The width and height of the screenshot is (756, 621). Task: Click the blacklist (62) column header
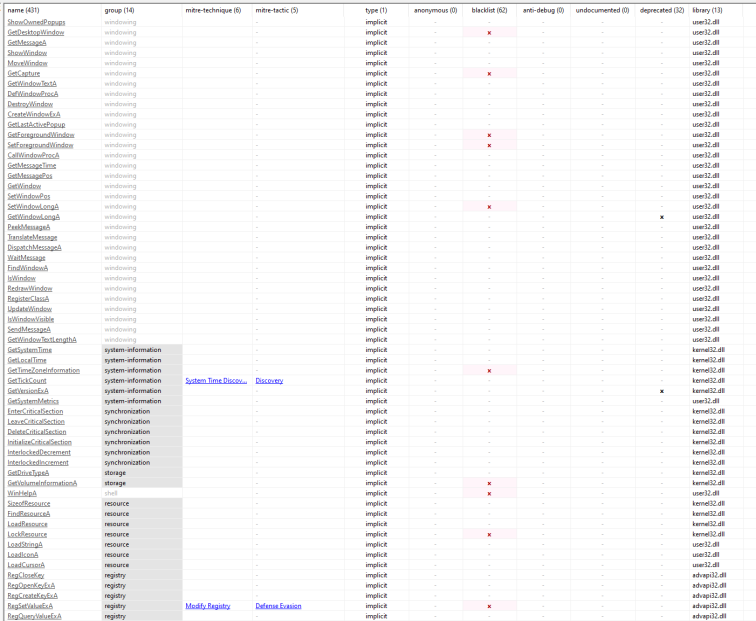tap(489, 10)
